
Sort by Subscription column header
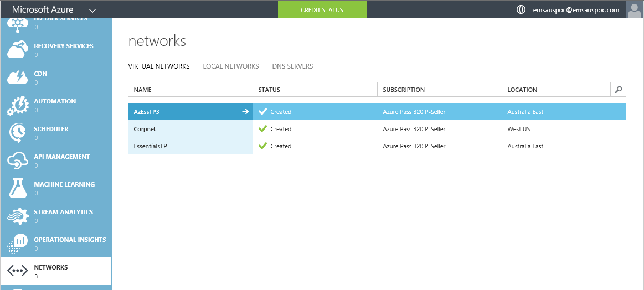(404, 90)
